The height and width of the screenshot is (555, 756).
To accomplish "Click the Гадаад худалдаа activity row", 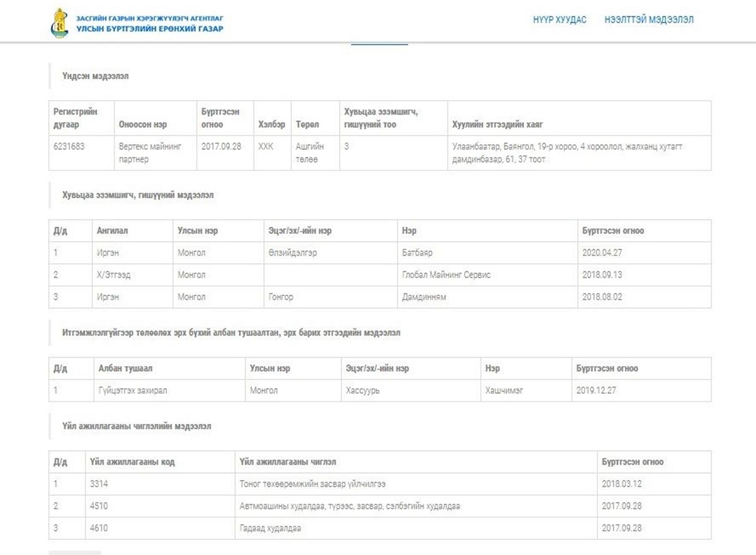I will coord(270,528).
